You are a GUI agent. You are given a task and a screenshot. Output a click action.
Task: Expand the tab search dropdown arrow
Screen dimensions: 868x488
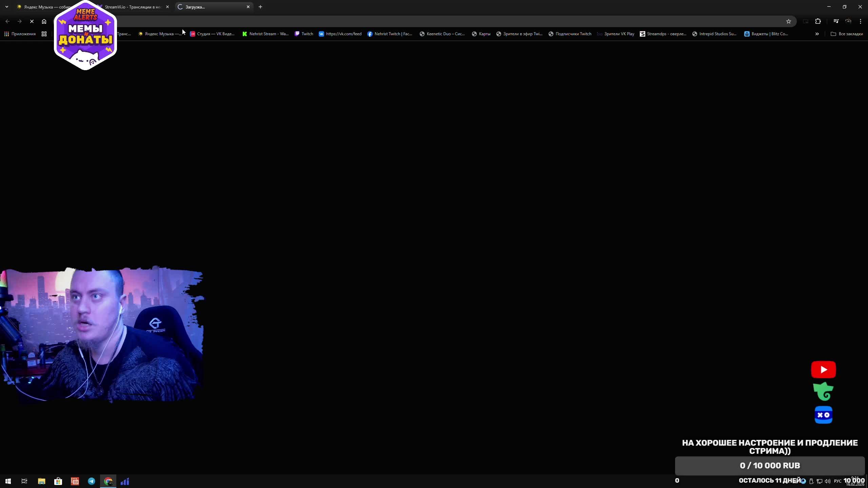click(x=7, y=7)
